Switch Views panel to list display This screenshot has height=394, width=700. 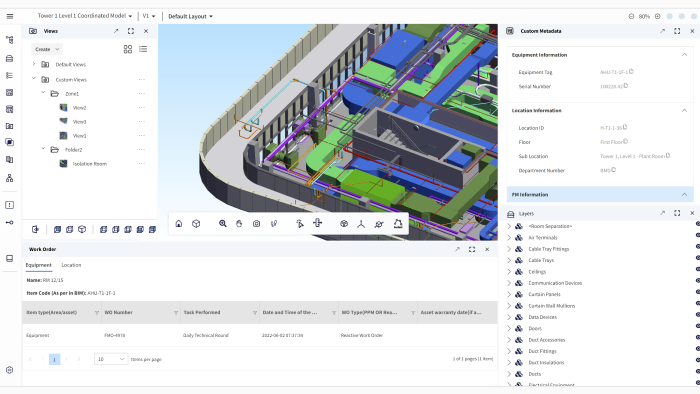point(143,49)
